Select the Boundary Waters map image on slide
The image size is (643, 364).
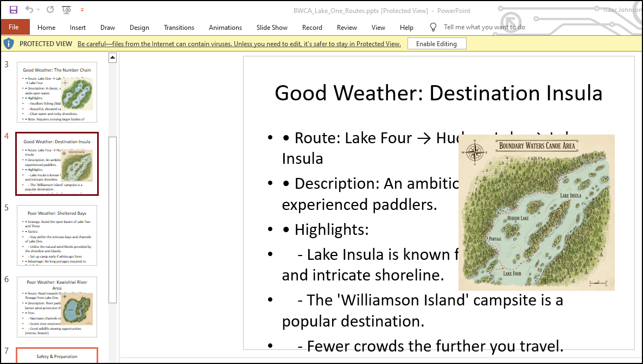[x=536, y=213]
